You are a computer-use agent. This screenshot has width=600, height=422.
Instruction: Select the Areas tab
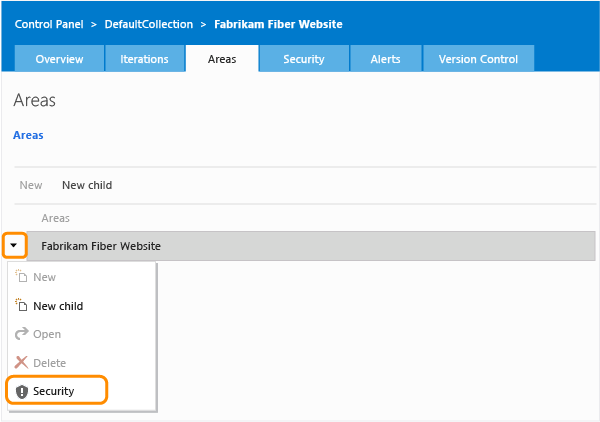[222, 59]
